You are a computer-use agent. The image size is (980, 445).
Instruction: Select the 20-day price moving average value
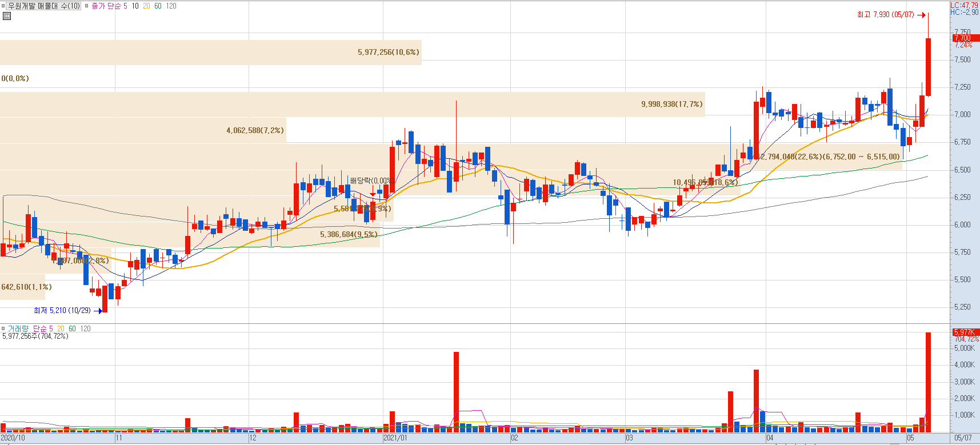pyautogui.click(x=146, y=6)
